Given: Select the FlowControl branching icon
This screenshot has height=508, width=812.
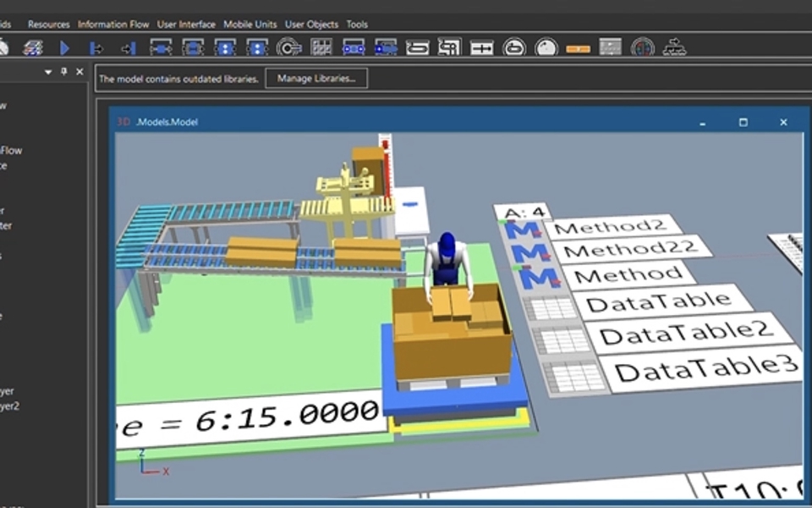Looking at the screenshot, I should coord(674,48).
